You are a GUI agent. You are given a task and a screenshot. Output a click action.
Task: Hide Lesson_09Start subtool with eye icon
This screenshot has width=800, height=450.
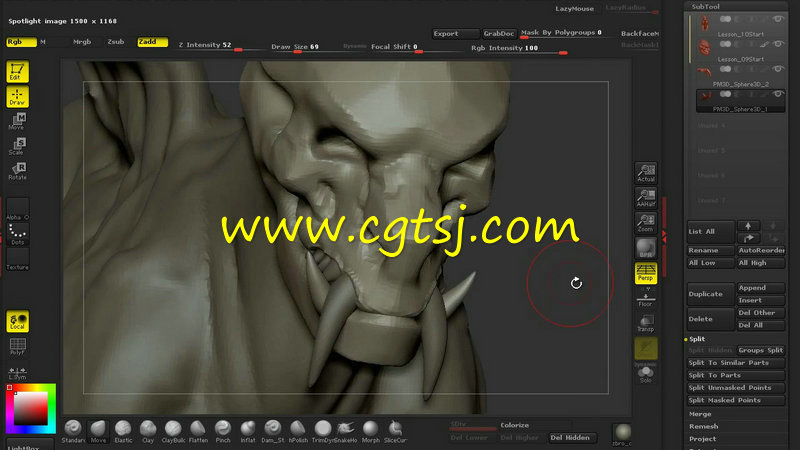coord(778,44)
